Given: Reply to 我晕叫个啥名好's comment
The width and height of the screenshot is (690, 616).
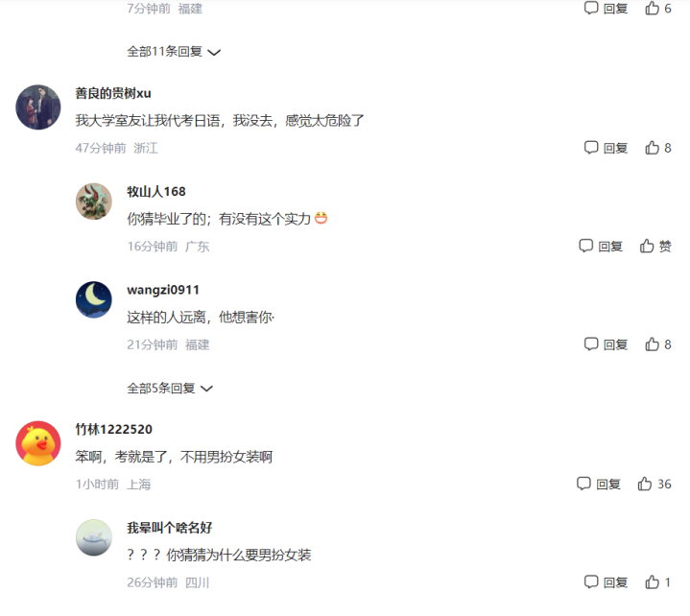Looking at the screenshot, I should coord(606,582).
